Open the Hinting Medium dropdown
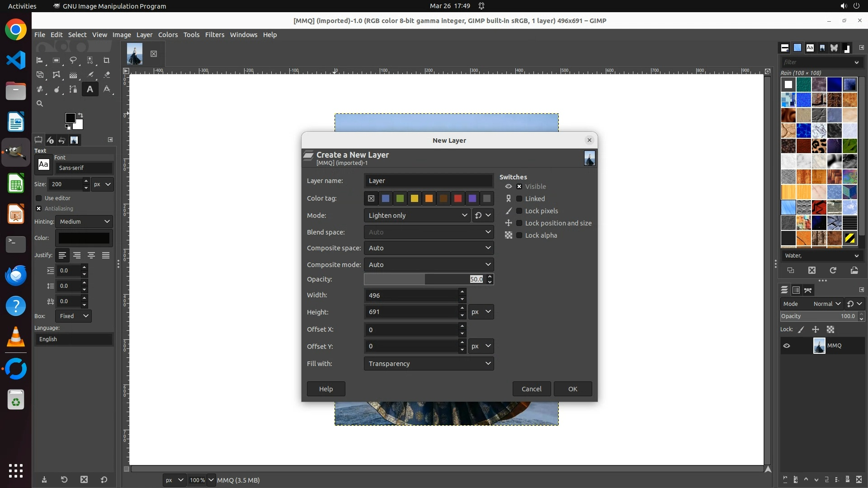 point(85,222)
